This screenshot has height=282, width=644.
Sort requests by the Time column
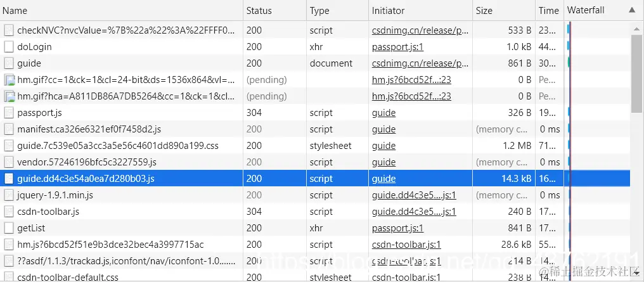[550, 11]
